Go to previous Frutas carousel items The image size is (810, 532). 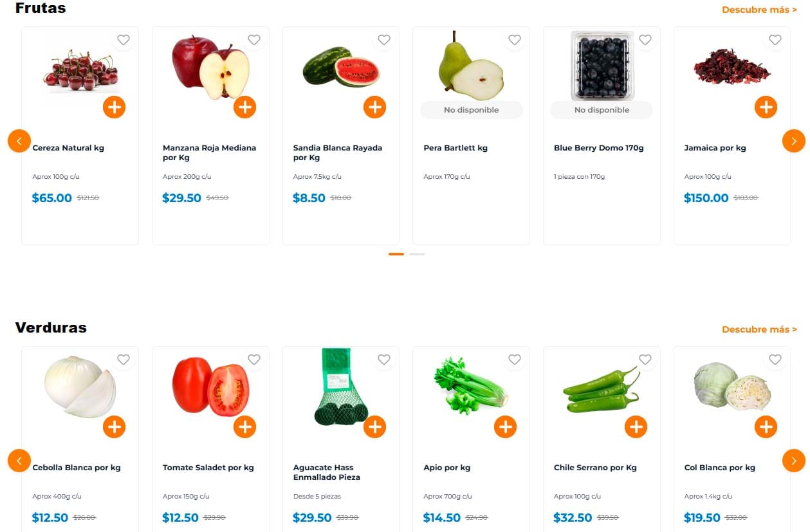[19, 141]
